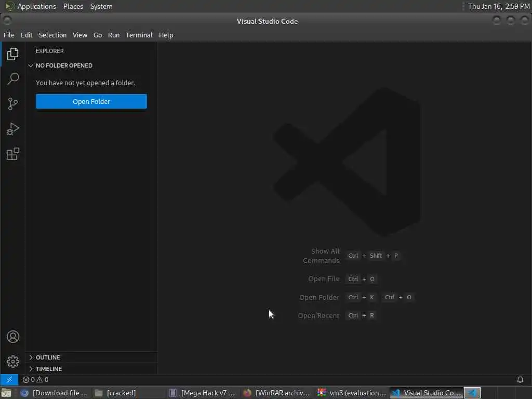Click the remote window indicator in status bar
The width and height of the screenshot is (532, 399).
[x=9, y=380]
